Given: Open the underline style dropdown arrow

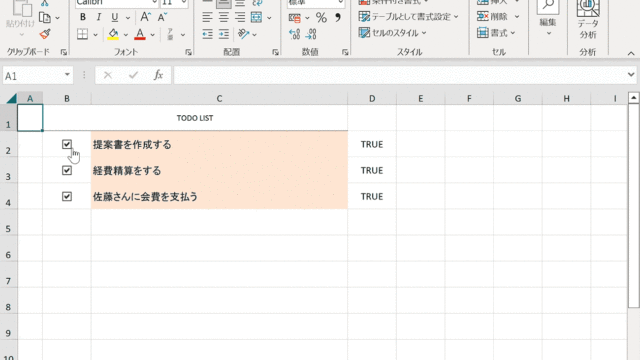Looking at the screenshot, I should coord(128,18).
